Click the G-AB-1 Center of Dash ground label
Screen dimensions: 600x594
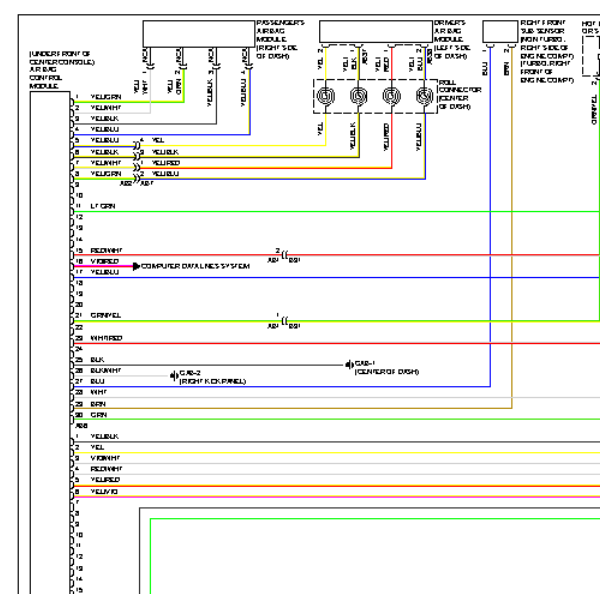click(x=386, y=367)
